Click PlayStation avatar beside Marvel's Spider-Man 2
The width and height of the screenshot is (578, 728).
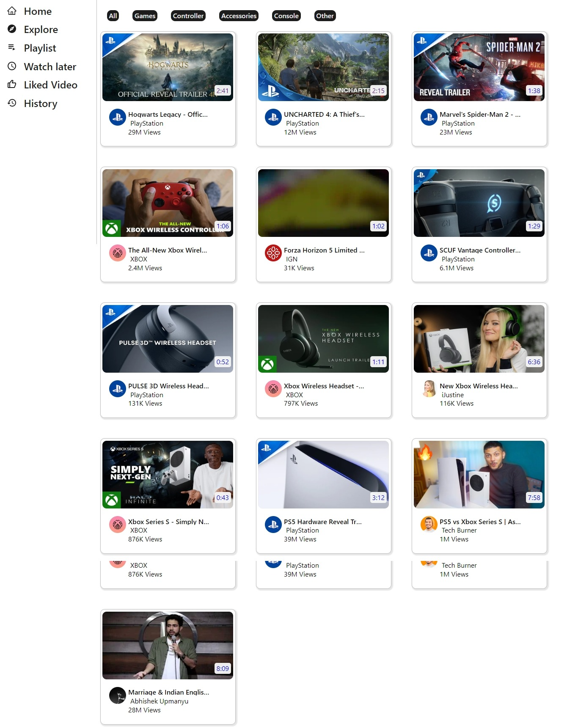[x=429, y=117]
